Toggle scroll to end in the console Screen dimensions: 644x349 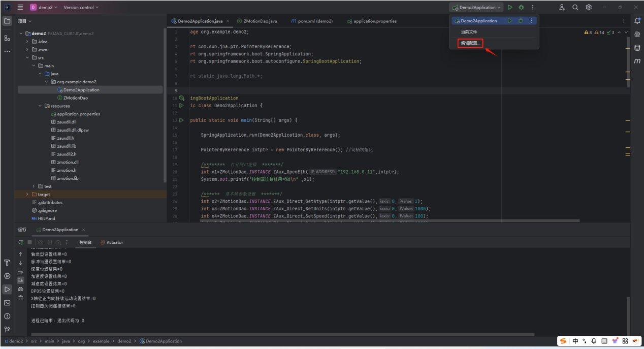pos(21,280)
